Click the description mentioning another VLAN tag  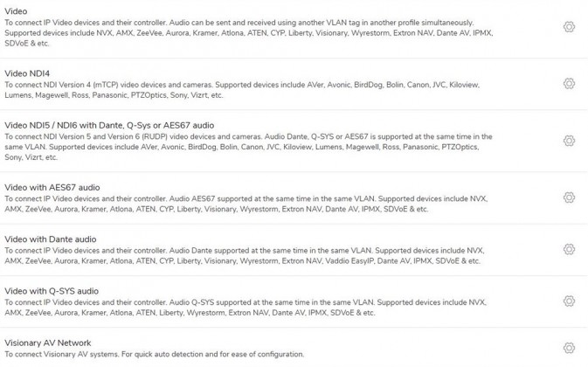(249, 33)
